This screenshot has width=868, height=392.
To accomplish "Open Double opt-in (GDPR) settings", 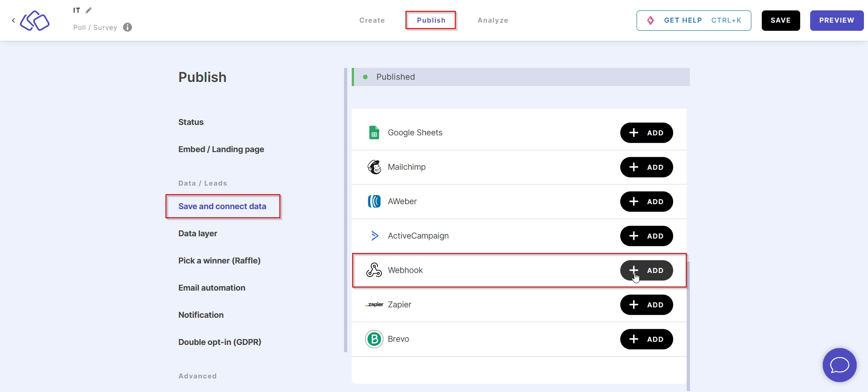I will [x=220, y=342].
